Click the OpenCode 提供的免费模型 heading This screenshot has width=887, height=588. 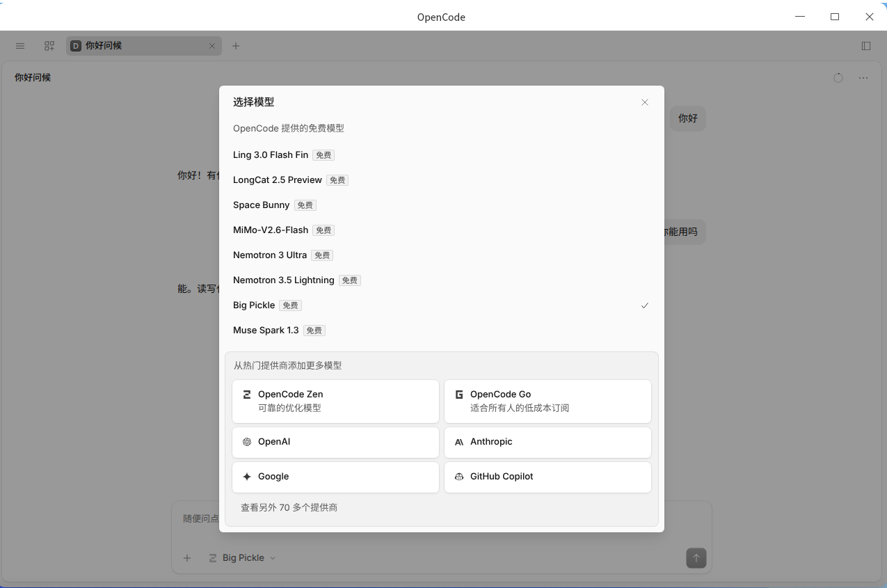[x=289, y=128]
